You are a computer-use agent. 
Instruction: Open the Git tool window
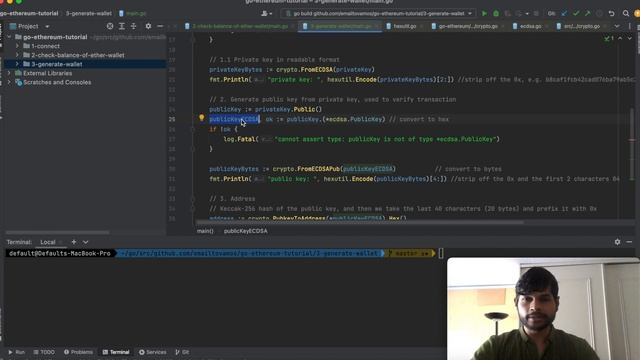tap(182, 352)
